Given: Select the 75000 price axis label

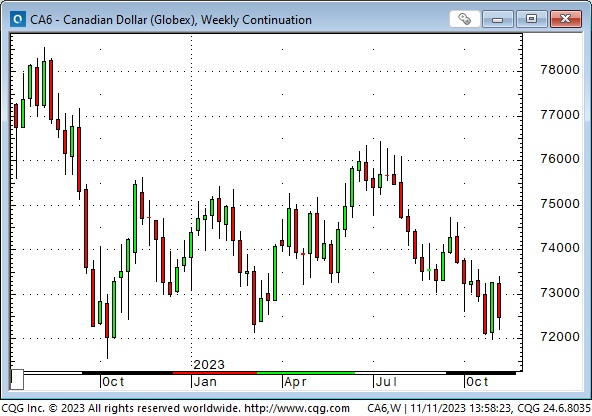Looking at the screenshot, I should pos(560,204).
